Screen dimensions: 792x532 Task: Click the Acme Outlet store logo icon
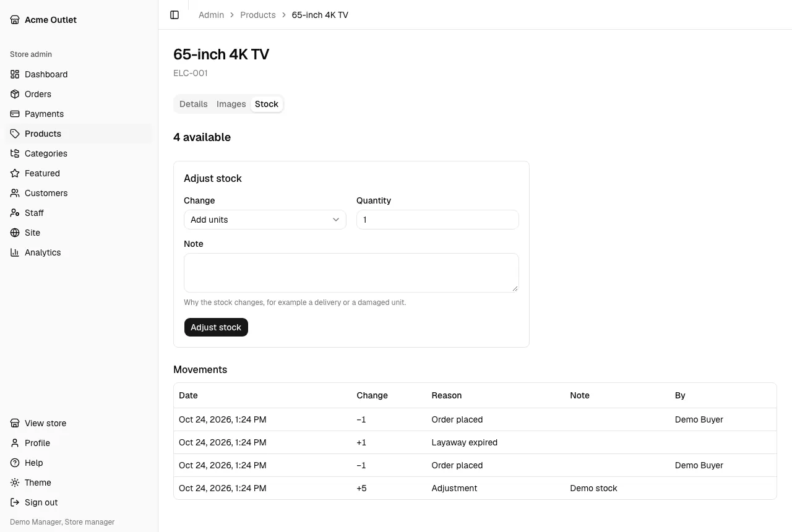(15, 20)
